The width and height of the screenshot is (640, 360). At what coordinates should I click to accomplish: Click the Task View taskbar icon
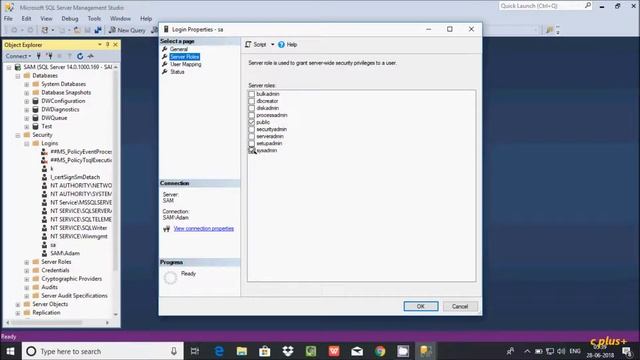pos(195,351)
